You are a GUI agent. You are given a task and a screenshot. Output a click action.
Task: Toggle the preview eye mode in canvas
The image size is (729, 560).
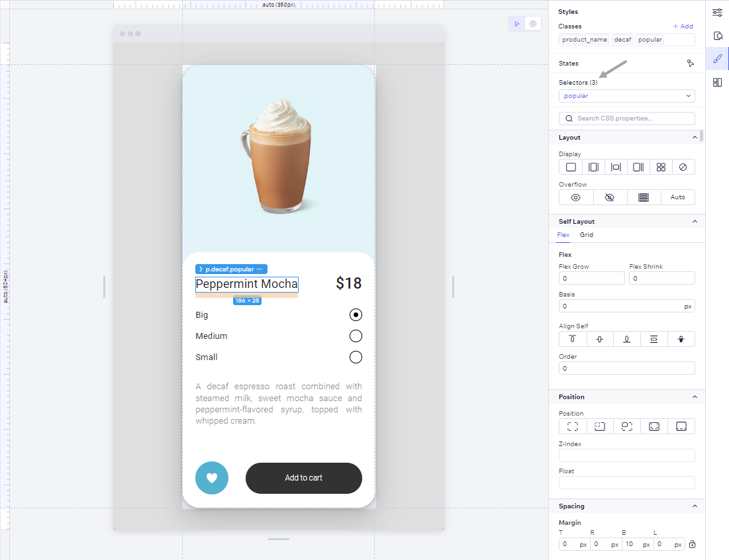(x=533, y=24)
